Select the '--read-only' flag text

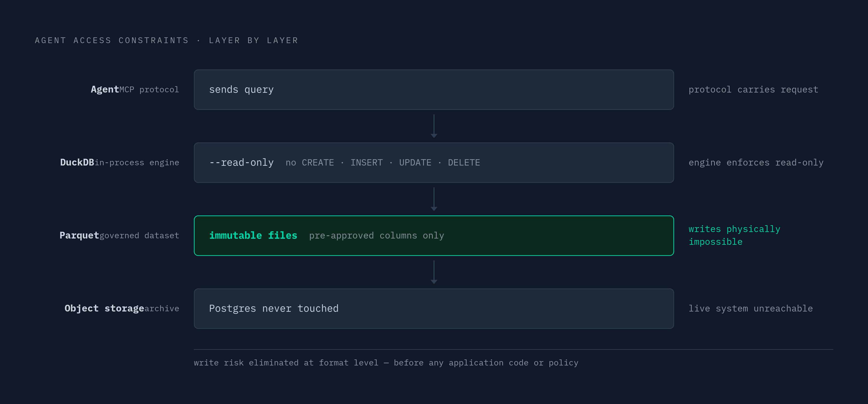(241, 163)
